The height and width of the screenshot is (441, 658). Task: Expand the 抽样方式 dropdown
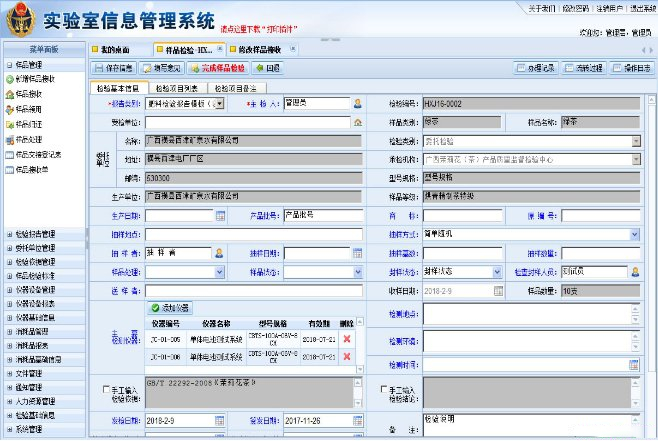coord(634,234)
